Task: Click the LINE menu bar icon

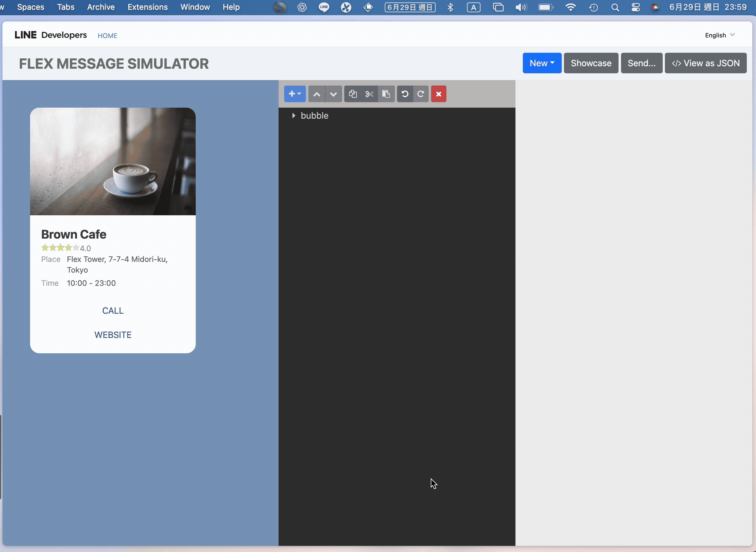Action: pos(323,7)
